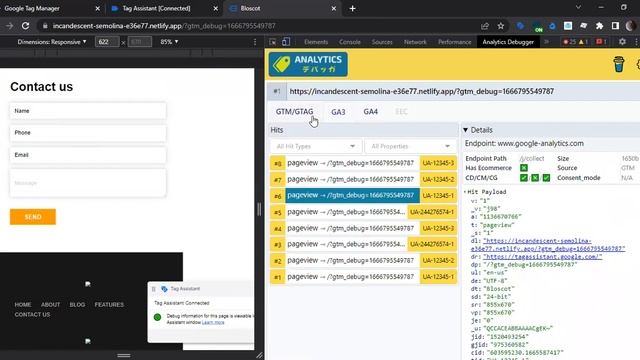Select hit #1 pageview row in Hits list
This screenshot has height=360, width=640.
click(363, 277)
